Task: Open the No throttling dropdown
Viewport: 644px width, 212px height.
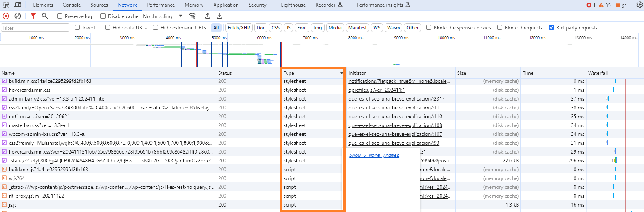Action: point(163,16)
